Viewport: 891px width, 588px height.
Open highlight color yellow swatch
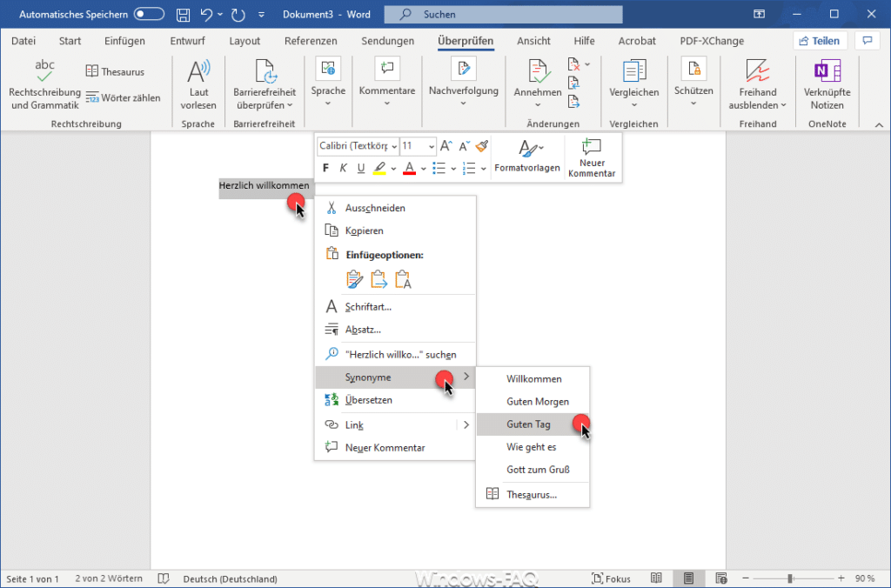[379, 168]
